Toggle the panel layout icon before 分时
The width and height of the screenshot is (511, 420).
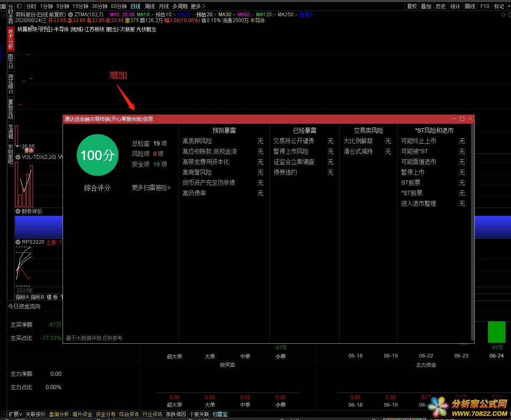tap(19, 6)
